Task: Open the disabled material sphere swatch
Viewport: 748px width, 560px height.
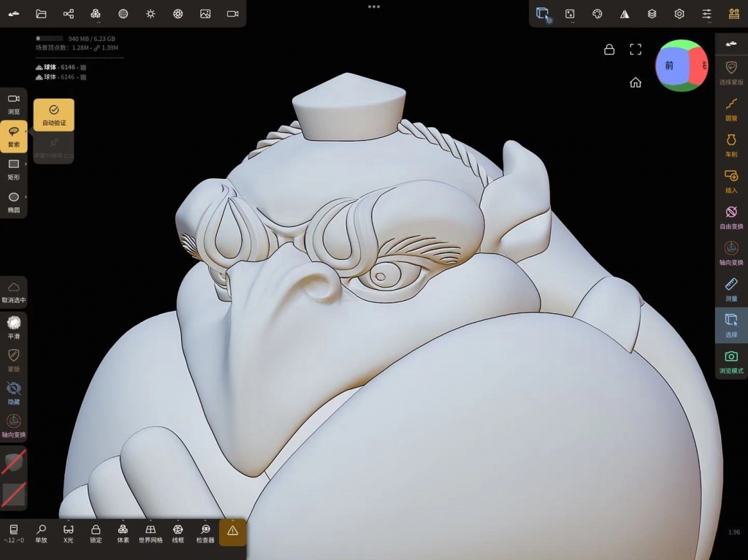Action: tap(14, 461)
